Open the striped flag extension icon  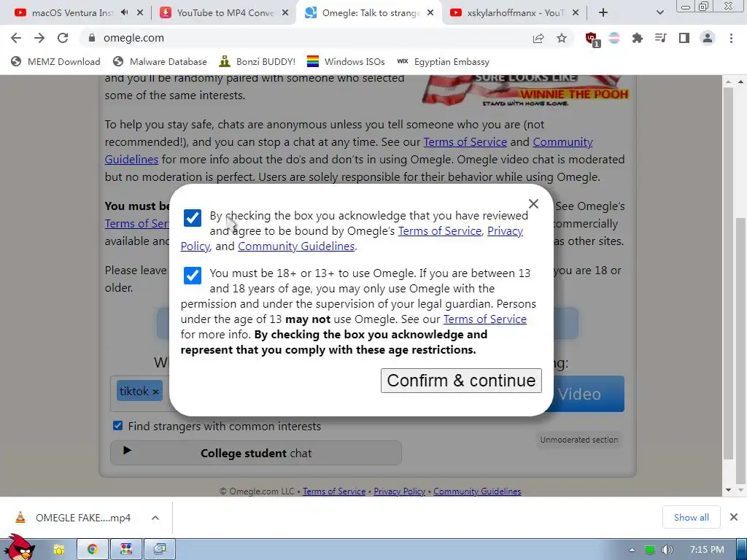click(x=614, y=38)
